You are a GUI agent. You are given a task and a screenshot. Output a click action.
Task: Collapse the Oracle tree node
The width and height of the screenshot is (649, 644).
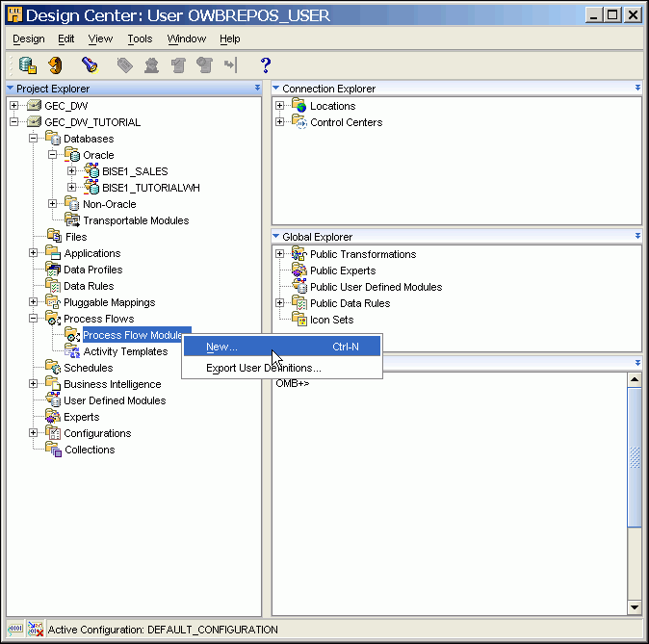pyautogui.click(x=52, y=155)
